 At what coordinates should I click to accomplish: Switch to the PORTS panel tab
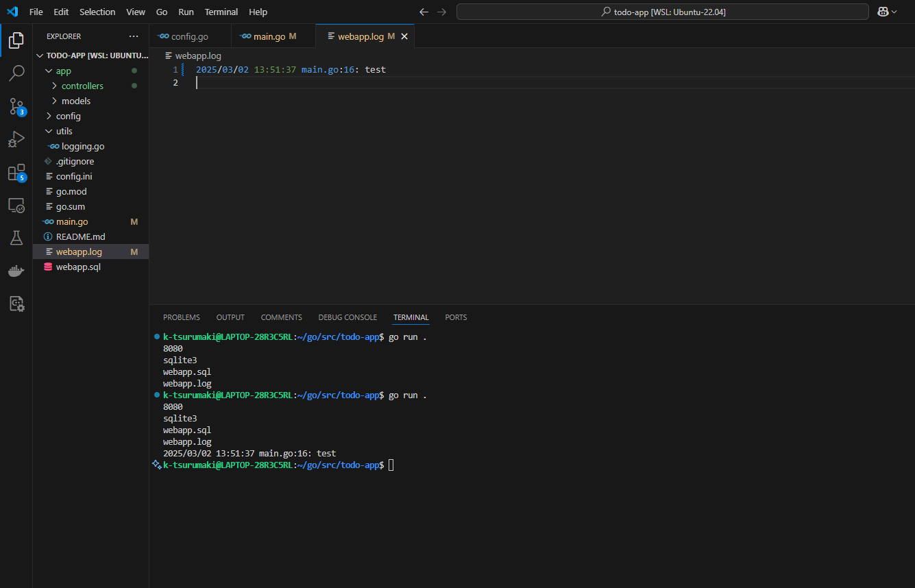[x=456, y=317]
